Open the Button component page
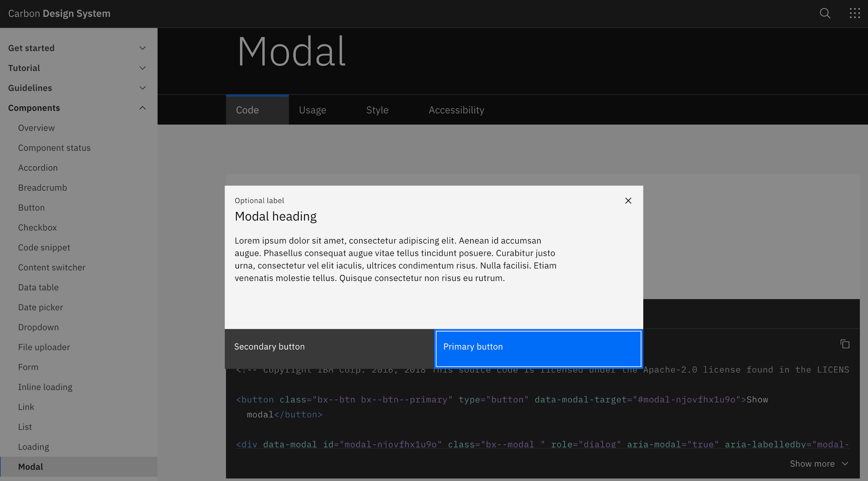The height and width of the screenshot is (481, 868). pos(31,207)
